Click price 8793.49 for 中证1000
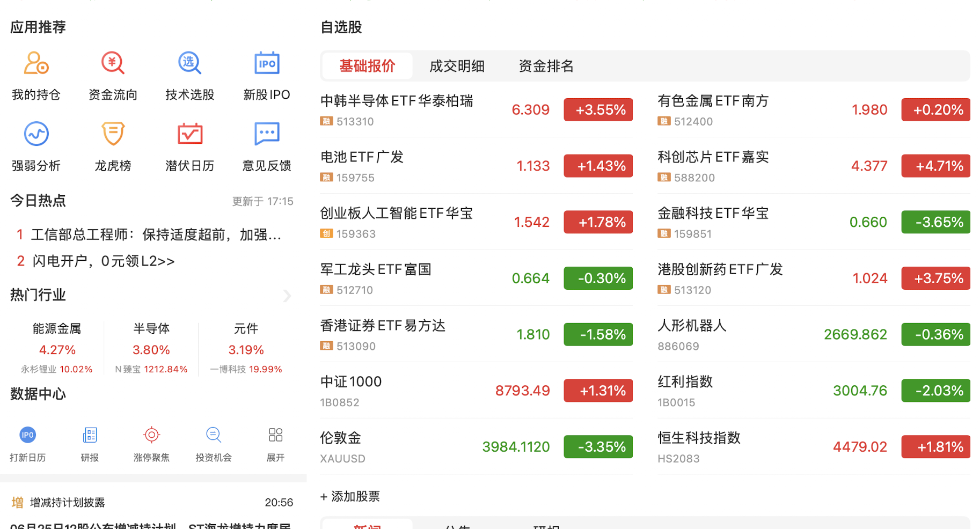Screen dimensions: 980x529 click(x=522, y=391)
